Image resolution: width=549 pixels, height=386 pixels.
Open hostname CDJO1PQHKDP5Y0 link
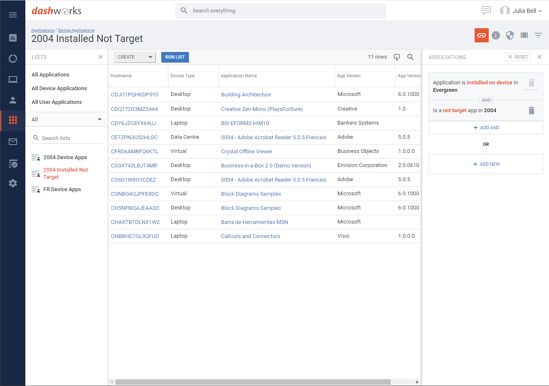click(134, 95)
